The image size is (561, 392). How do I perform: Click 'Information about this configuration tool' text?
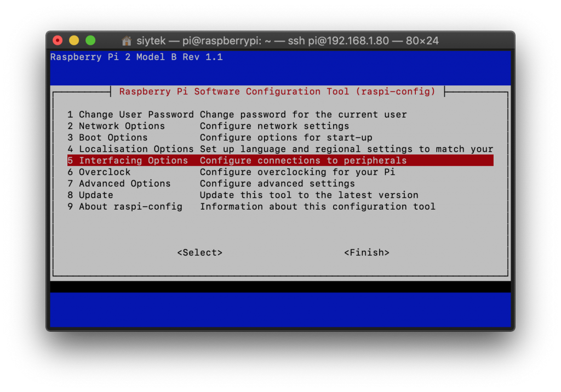[x=317, y=206]
